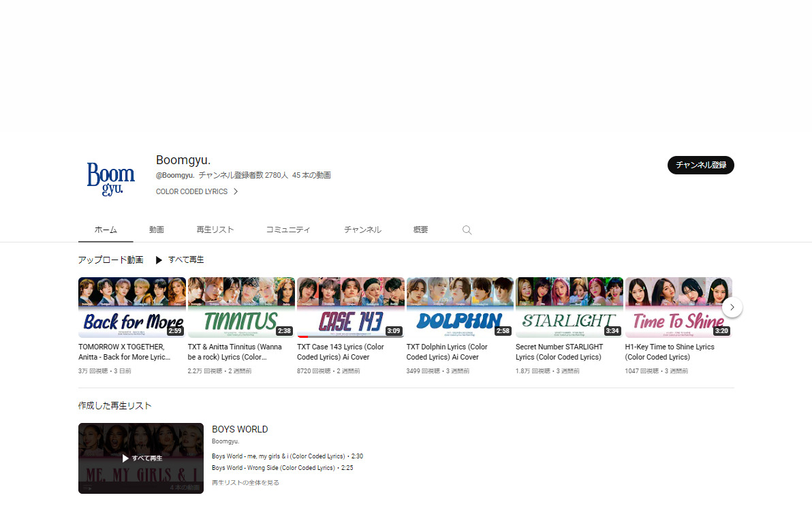The height and width of the screenshot is (519, 812).
Task: Click title H1-Key Time to Shine Lyrics
Action: [x=670, y=351]
